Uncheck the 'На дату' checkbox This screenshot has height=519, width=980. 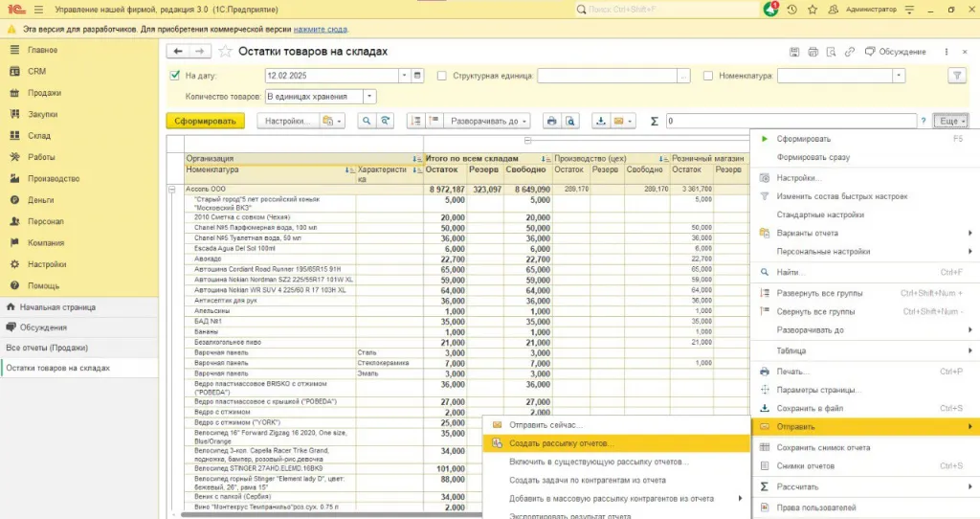174,76
